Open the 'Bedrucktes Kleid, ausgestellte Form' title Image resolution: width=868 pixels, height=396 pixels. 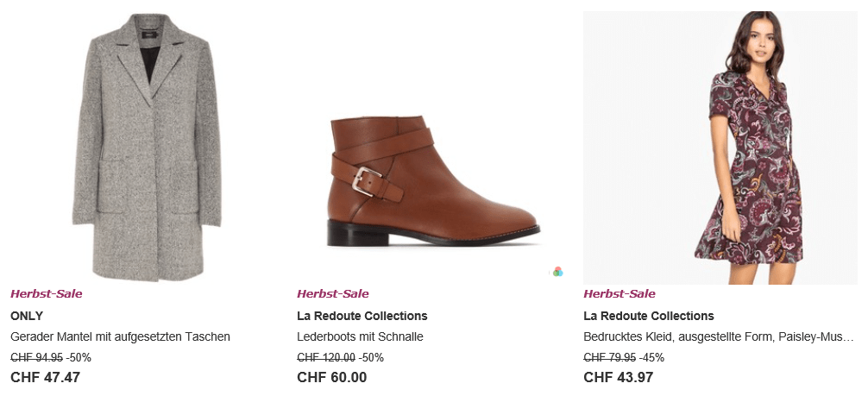(718, 336)
